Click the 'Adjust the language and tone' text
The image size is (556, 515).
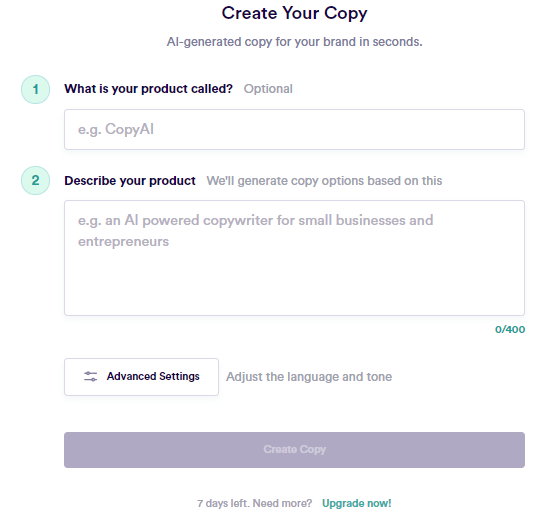309,377
